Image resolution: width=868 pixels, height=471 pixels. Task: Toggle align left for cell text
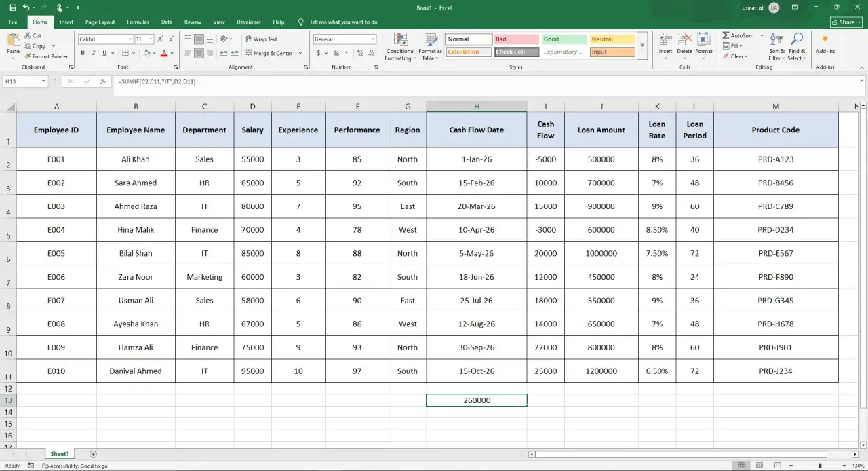click(187, 53)
